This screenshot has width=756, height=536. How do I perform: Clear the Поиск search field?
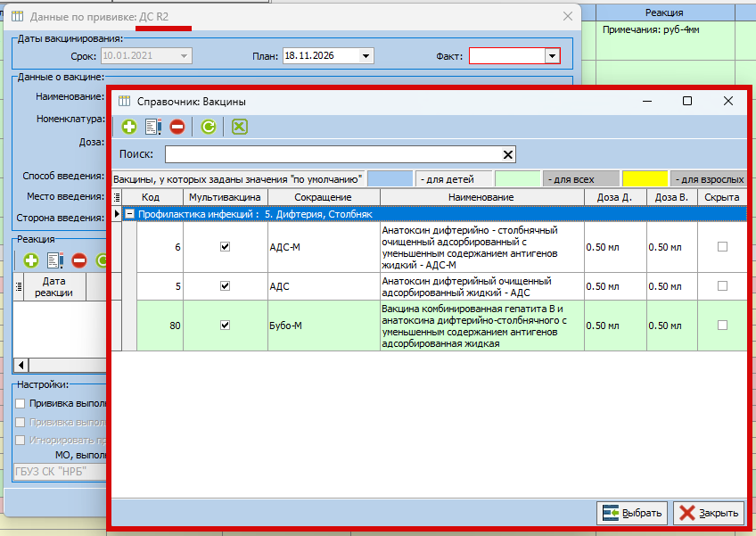point(507,154)
